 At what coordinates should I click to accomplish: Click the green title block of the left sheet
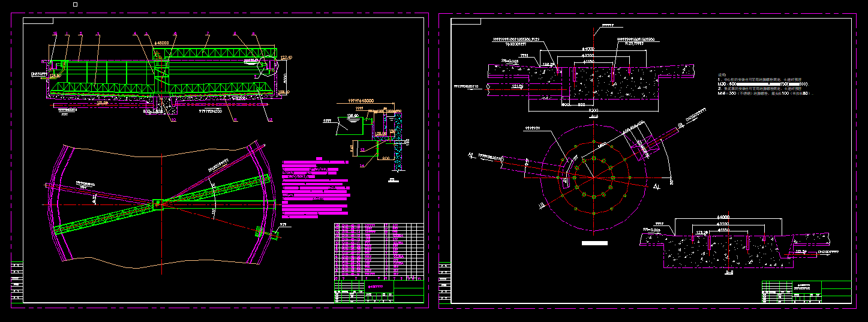click(x=378, y=292)
